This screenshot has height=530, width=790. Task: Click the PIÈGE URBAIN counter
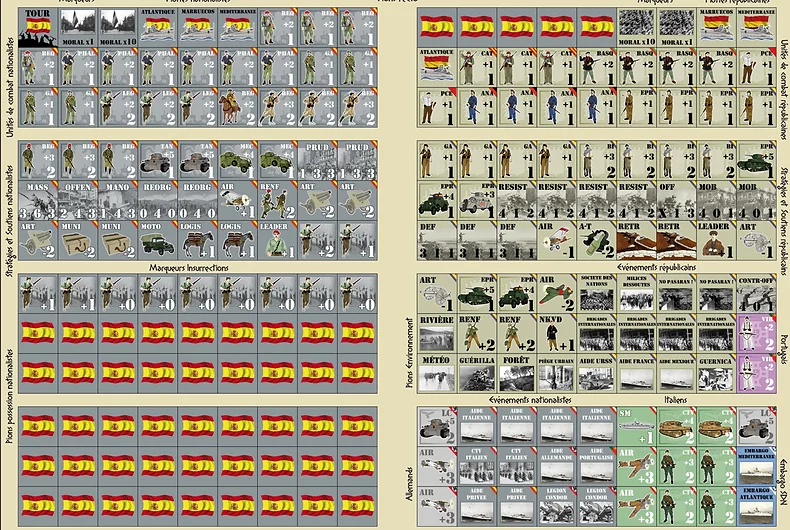click(x=557, y=373)
